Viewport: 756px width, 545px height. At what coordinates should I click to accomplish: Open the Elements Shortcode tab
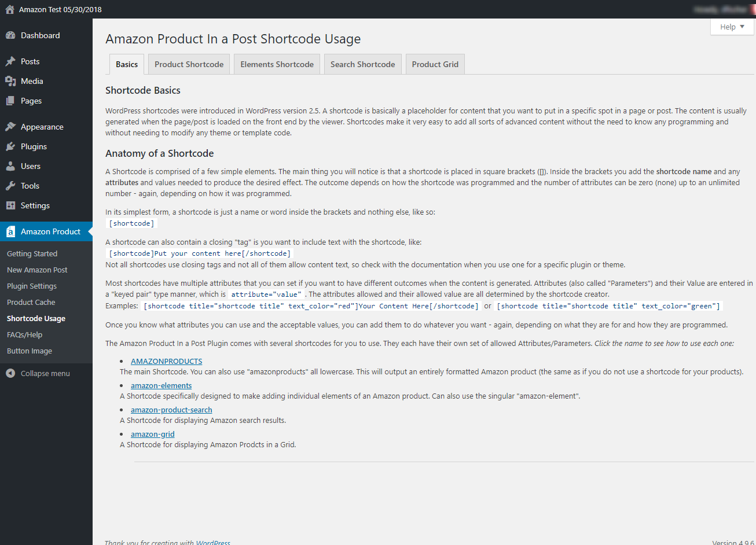[277, 64]
